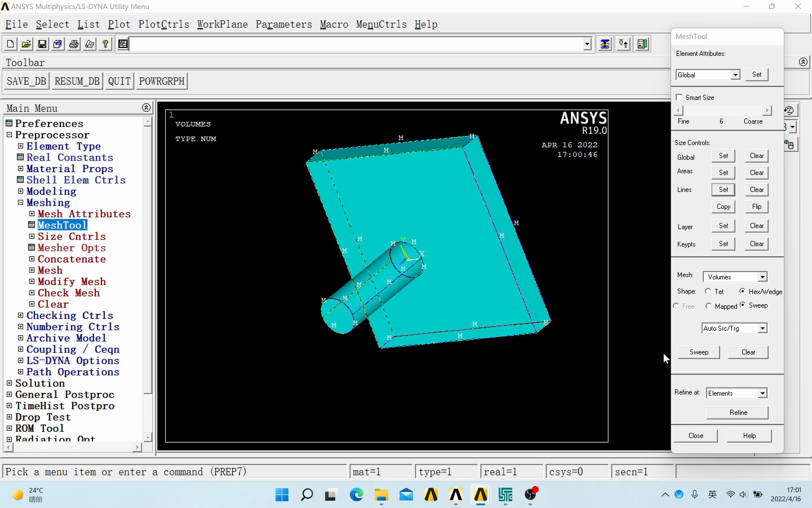Screen dimensions: 812x508
Task: Select the Tet shape radio button
Action: pyautogui.click(x=708, y=291)
